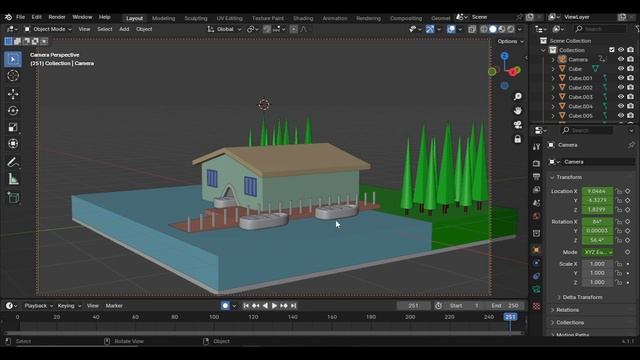640x360 pixels.
Task: Click the current frame field showing 251
Action: click(x=413, y=306)
